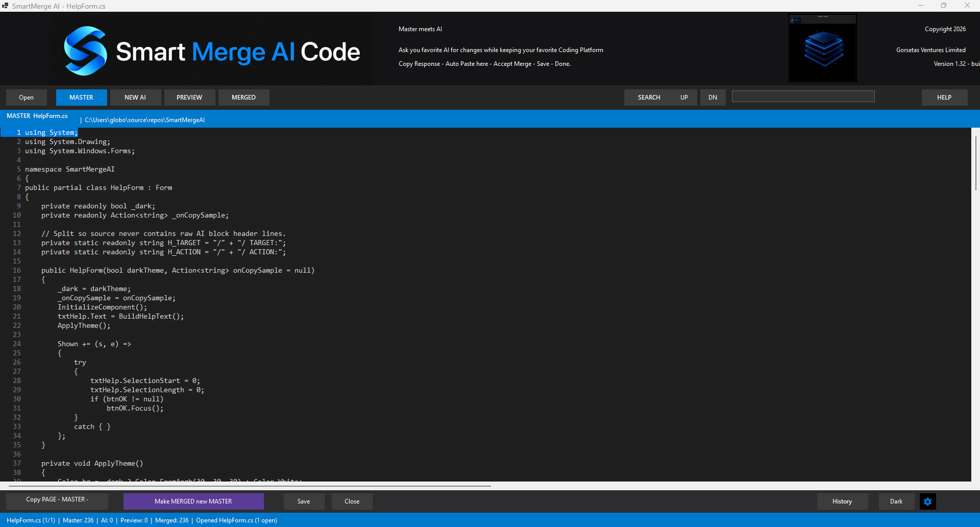The image size is (980, 527).
Task: Click line 'txtHelp.Text = BuildHelpText();'
Action: point(120,317)
